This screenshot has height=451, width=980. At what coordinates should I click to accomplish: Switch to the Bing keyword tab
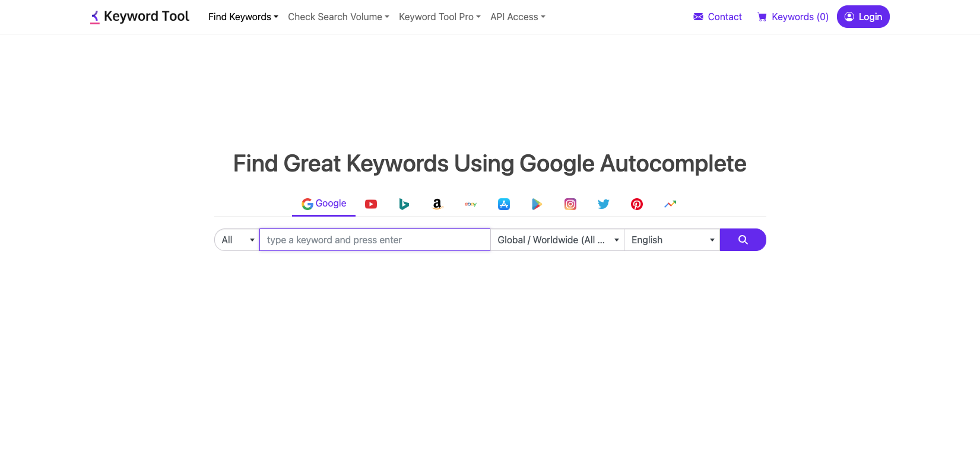tap(404, 204)
